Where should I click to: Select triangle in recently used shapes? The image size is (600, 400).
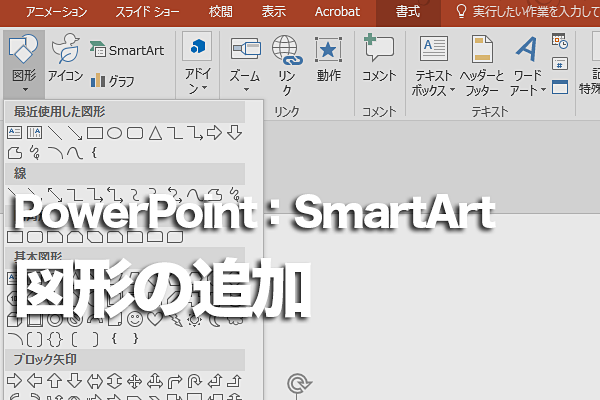pyautogui.click(x=155, y=133)
